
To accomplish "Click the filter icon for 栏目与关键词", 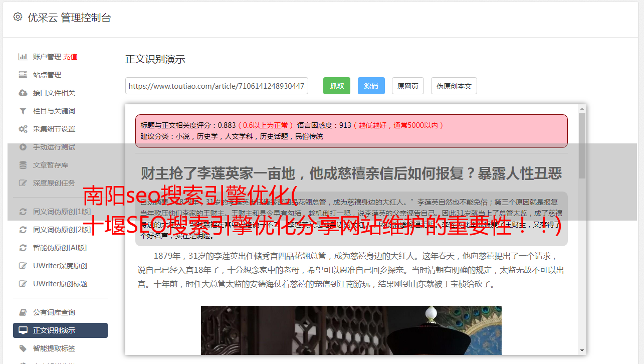I will (23, 111).
